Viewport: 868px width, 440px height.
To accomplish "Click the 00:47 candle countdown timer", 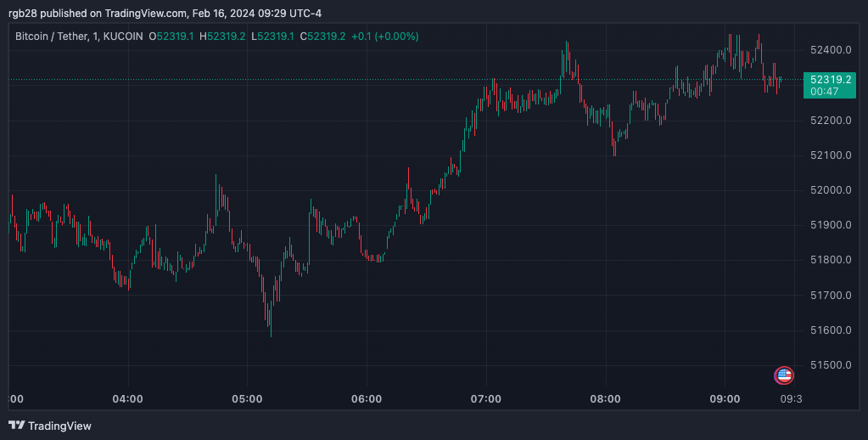I will click(x=825, y=91).
